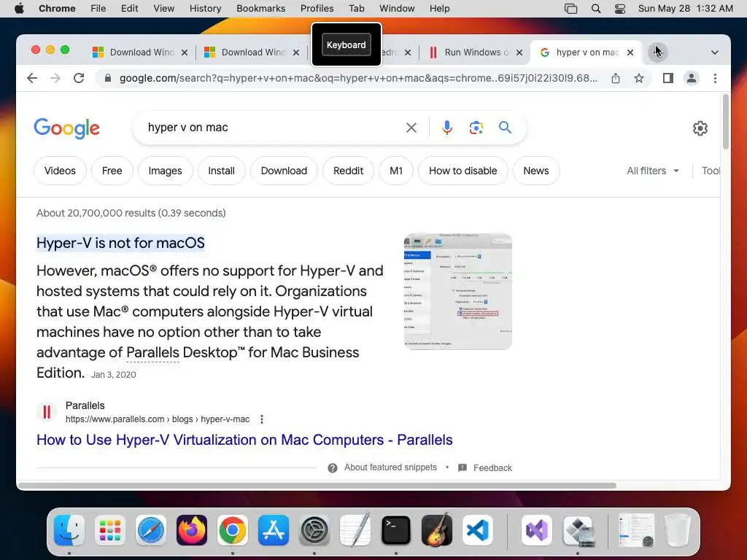Open Terminal from the Dock
The image size is (747, 560).
tap(396, 530)
